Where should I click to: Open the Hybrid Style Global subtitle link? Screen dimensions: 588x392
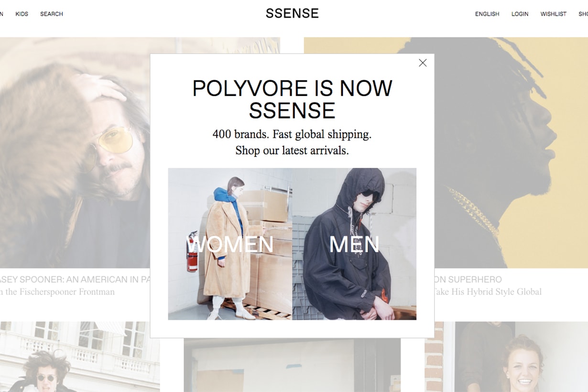tap(488, 292)
